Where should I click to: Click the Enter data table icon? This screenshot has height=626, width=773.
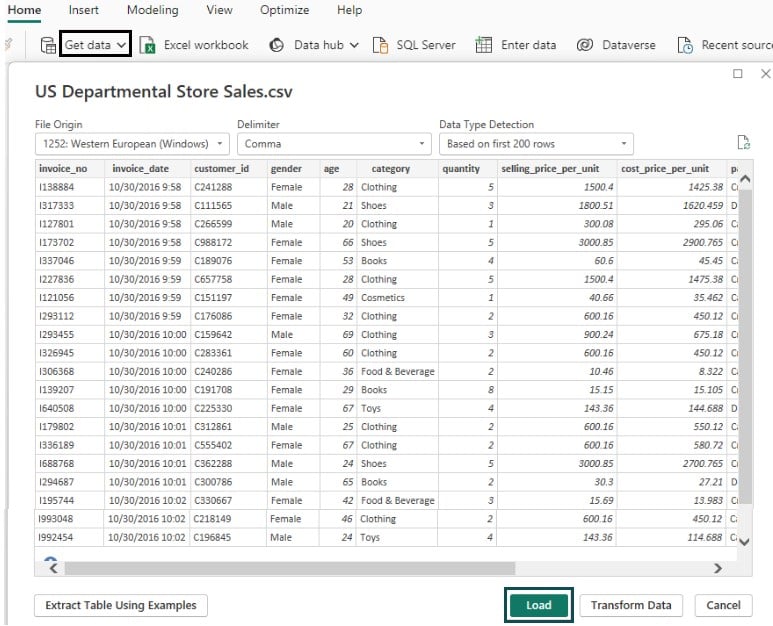(483, 45)
